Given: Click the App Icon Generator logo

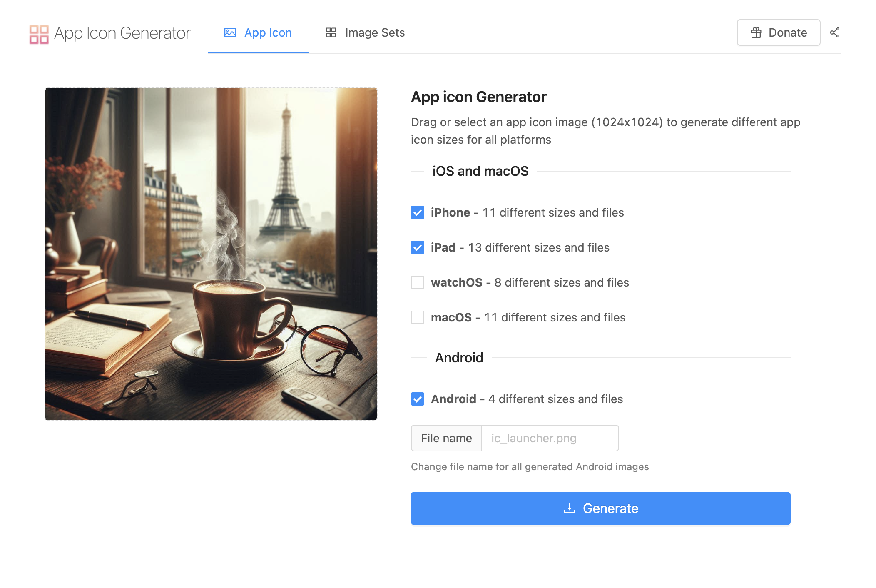Looking at the screenshot, I should [39, 34].
